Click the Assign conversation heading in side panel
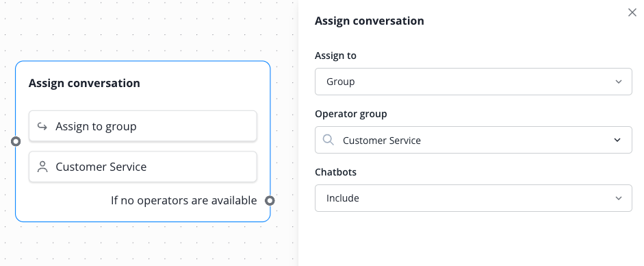This screenshot has height=266, width=644. pyautogui.click(x=370, y=21)
